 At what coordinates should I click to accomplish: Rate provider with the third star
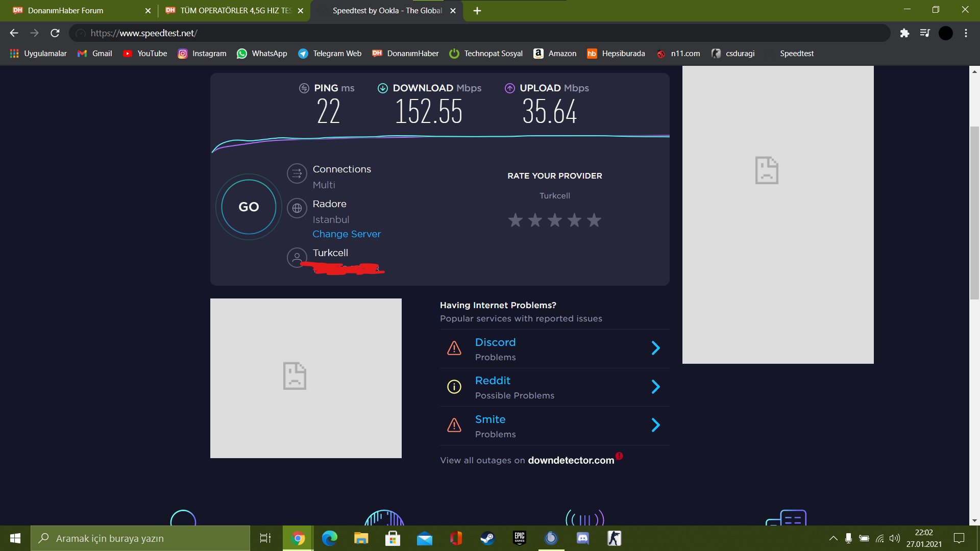coord(555,220)
